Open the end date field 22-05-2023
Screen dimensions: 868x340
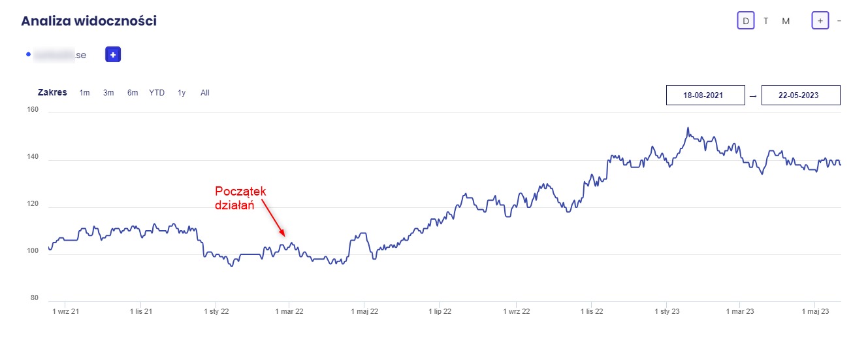(x=801, y=95)
